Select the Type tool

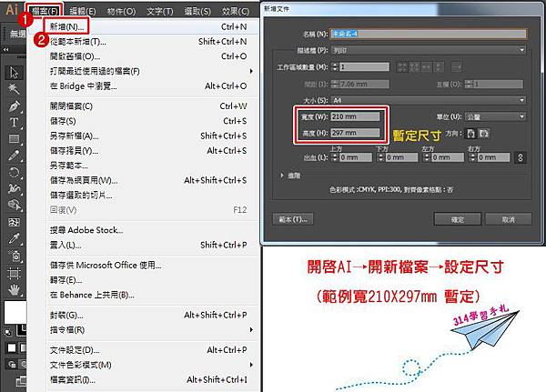pos(14,123)
